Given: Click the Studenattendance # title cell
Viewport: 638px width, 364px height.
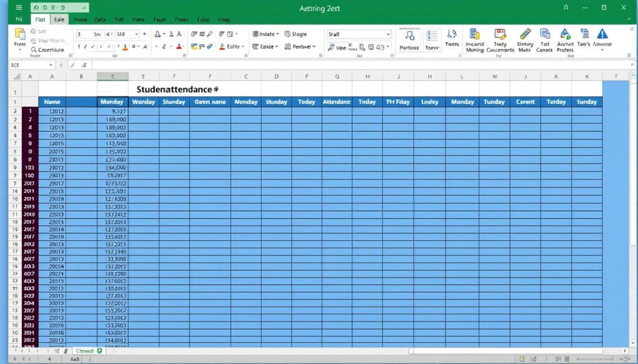Looking at the screenshot, I should pyautogui.click(x=178, y=90).
